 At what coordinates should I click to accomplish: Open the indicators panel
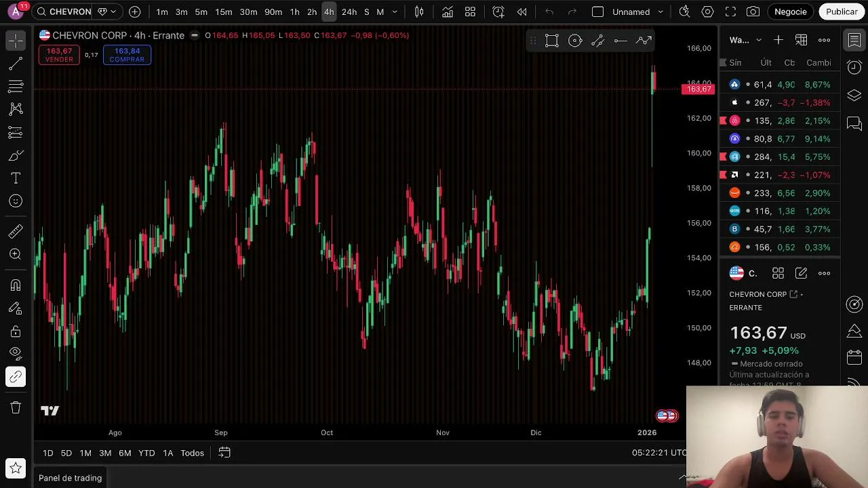(448, 12)
